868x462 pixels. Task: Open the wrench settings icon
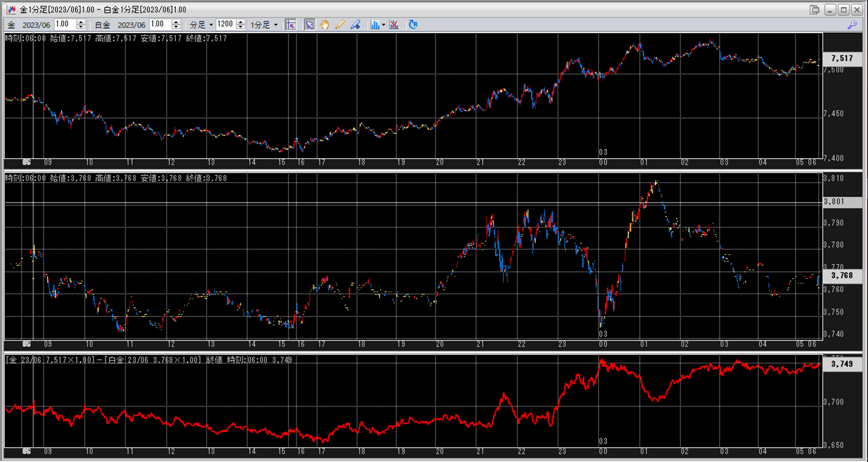point(852,25)
